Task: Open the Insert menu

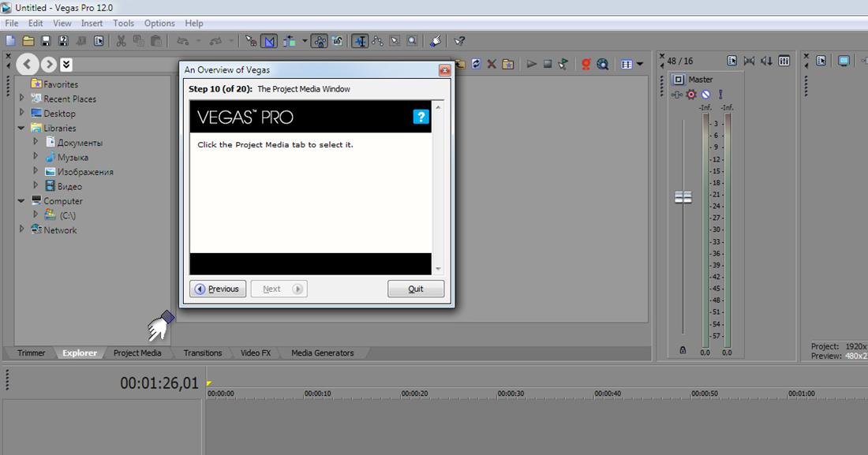Action: point(92,23)
